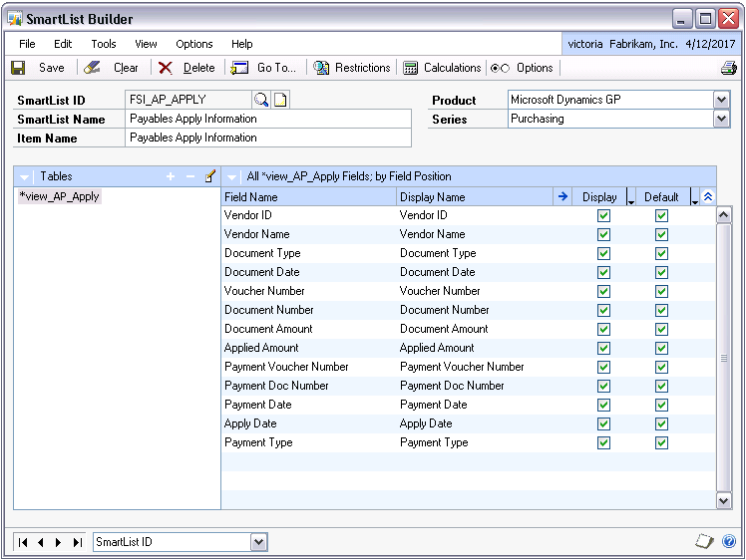Go to the first record navigation arrow

(x=22, y=542)
